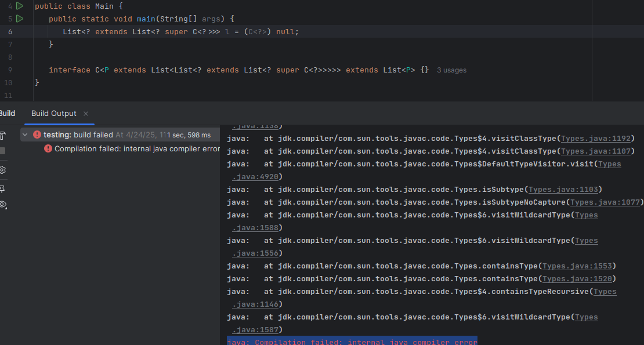644x345 pixels.
Task: Rebuild using the hammer icon in Build panel
Action: pos(2,135)
